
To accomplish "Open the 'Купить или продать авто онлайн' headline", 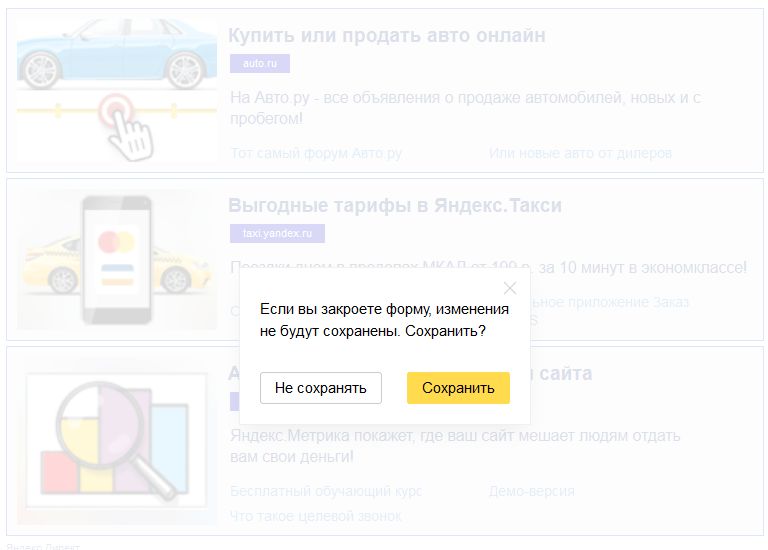I will point(387,35).
